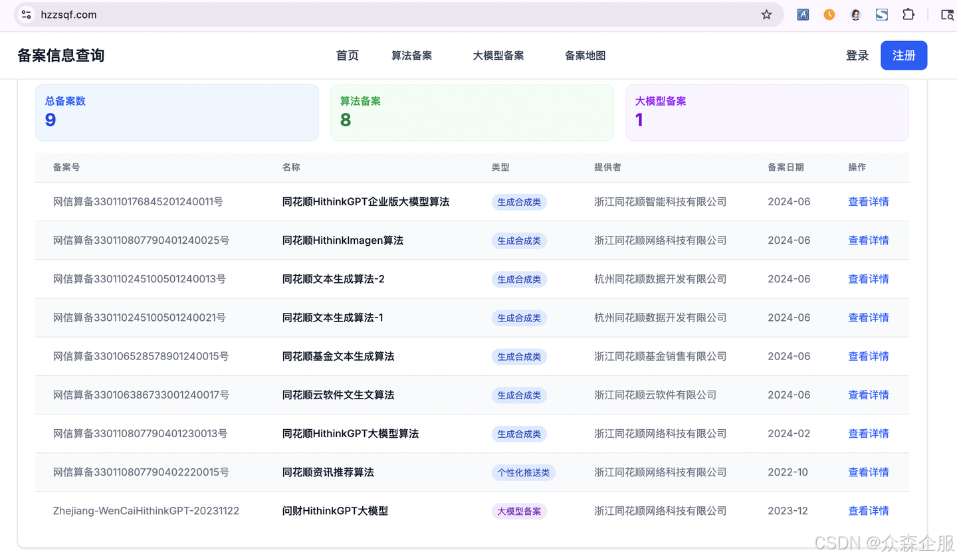This screenshot has height=560, width=957.
Task: Select record number 网信算备330110245100501240013号
Action: [x=140, y=279]
